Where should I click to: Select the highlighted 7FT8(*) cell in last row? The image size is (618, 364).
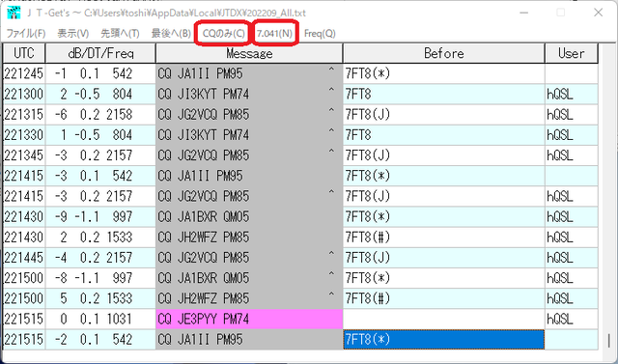(444, 340)
